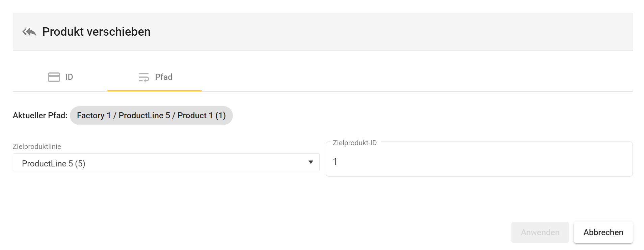Click "Product 1 (1)" in the path chip
This screenshot has width=644, height=250.
pyautogui.click(x=202, y=116)
